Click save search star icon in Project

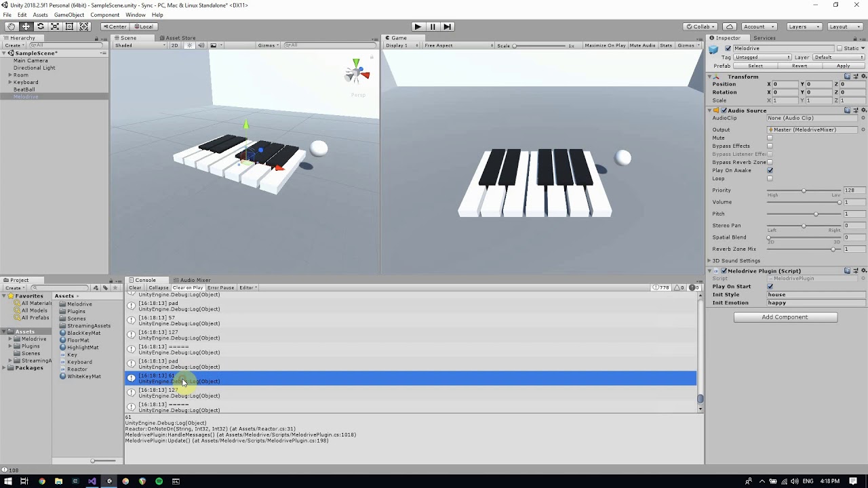pyautogui.click(x=115, y=288)
